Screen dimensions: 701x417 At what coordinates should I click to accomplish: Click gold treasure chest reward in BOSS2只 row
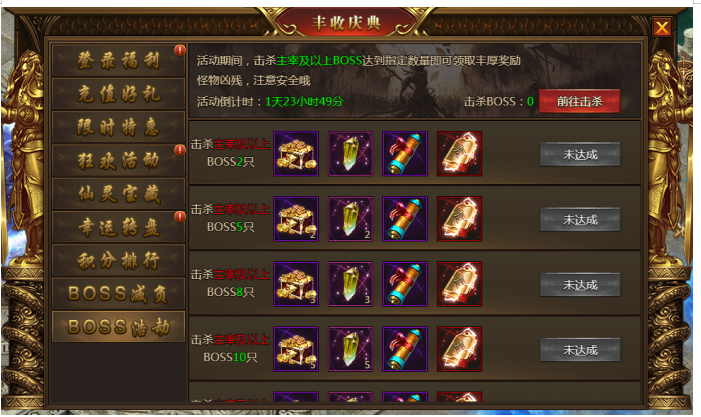[x=296, y=154]
